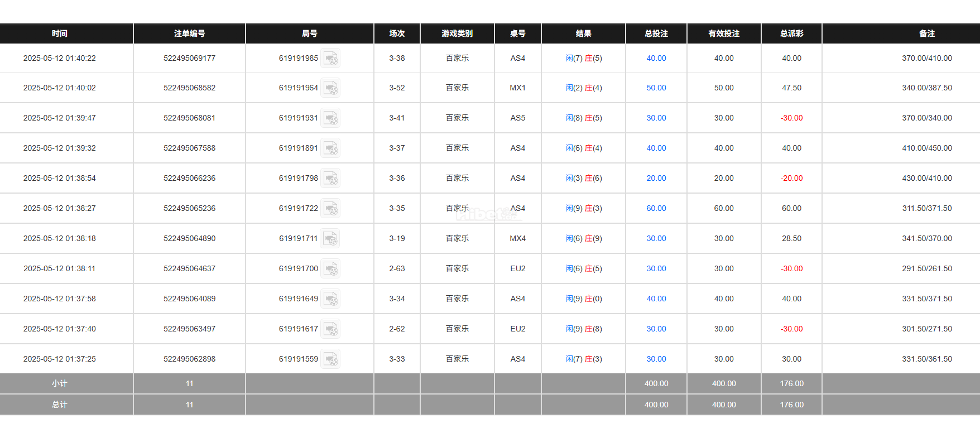Click video icon next to 619191891

point(330,148)
